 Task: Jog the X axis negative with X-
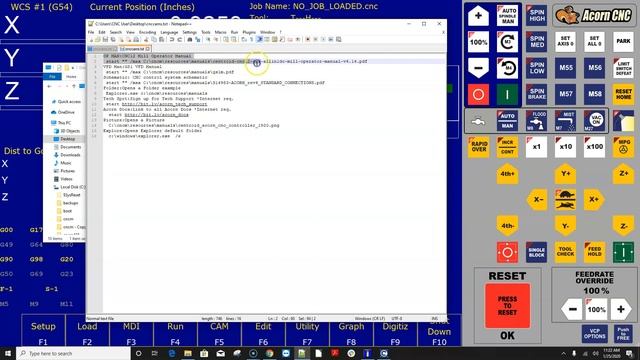point(538,200)
